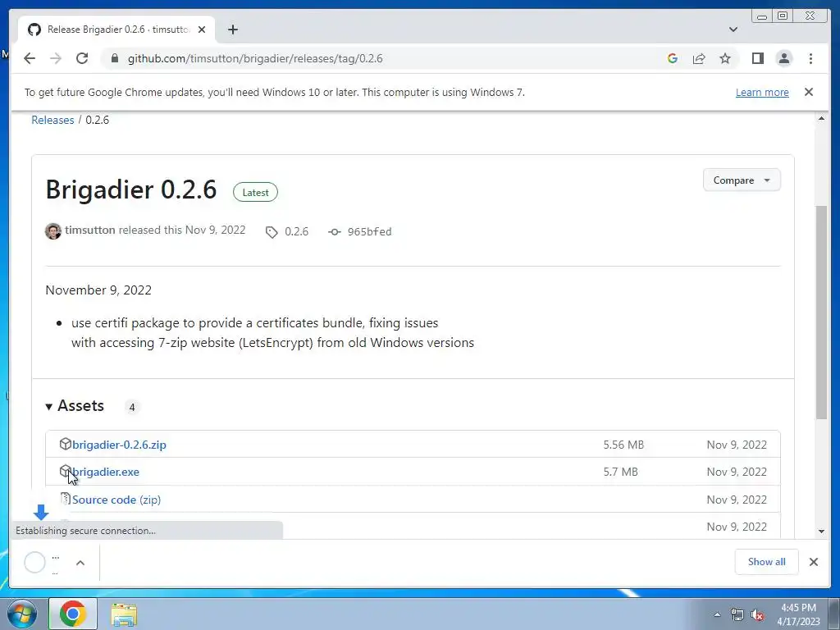This screenshot has height=630, width=840.
Task: Show hidden tray icons arrow
Action: (717, 614)
